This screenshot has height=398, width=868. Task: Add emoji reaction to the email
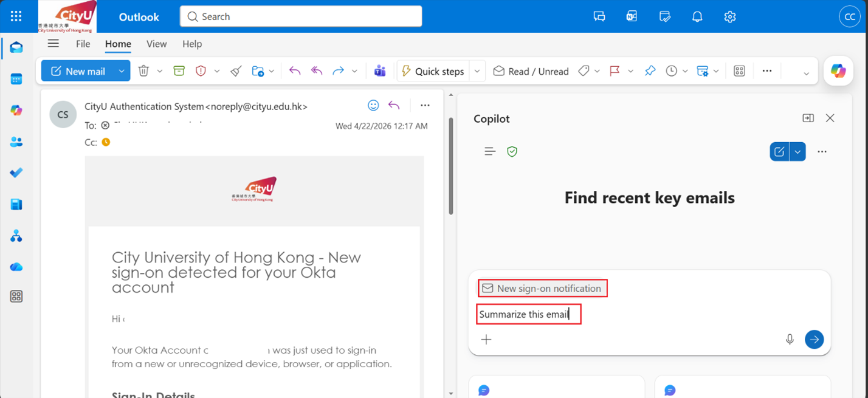[x=373, y=106]
